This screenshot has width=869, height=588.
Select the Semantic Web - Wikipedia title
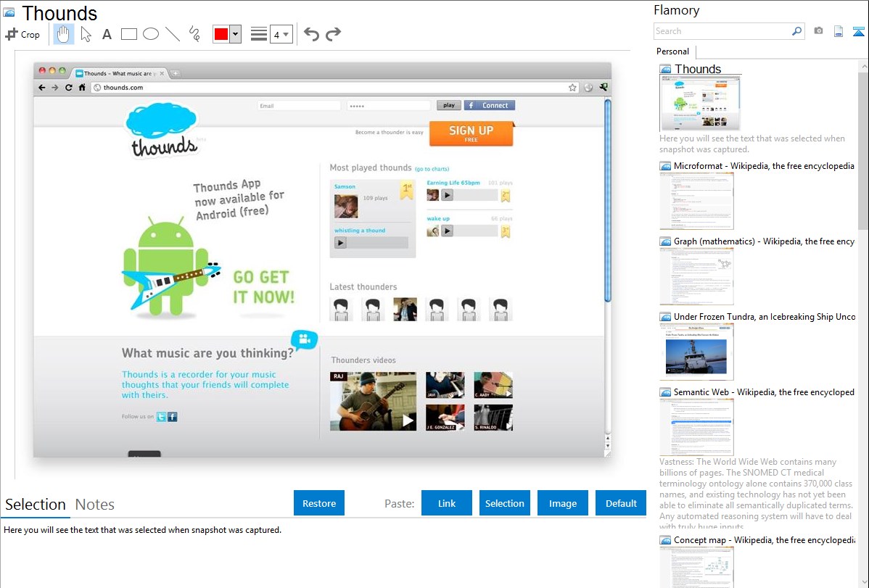764,392
